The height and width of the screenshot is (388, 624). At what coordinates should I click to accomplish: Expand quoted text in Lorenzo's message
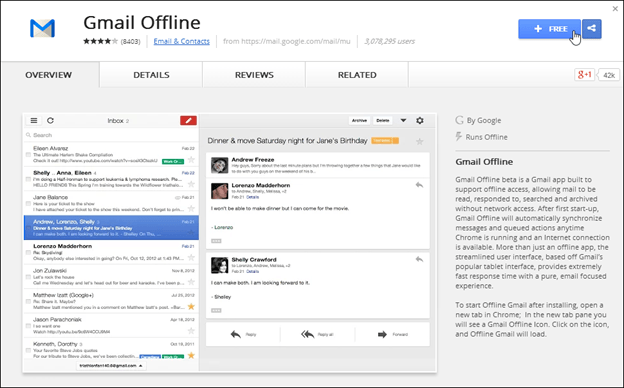pyautogui.click(x=216, y=241)
